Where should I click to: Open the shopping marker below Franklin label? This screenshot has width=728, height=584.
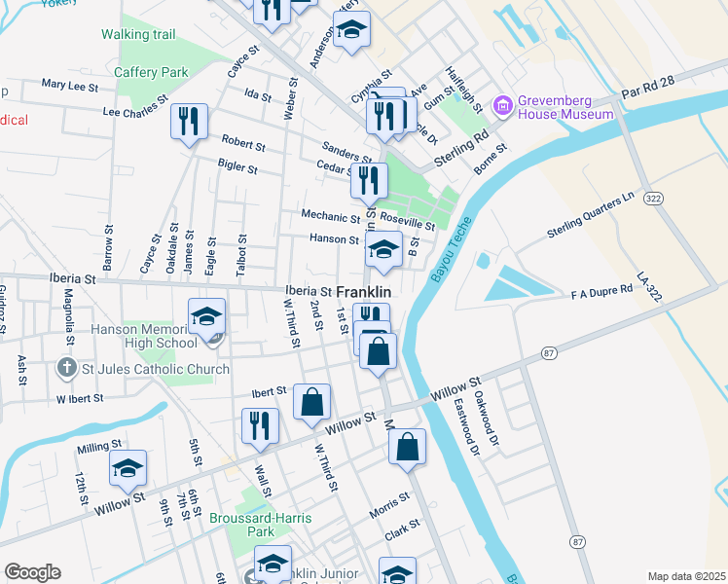pos(379,353)
